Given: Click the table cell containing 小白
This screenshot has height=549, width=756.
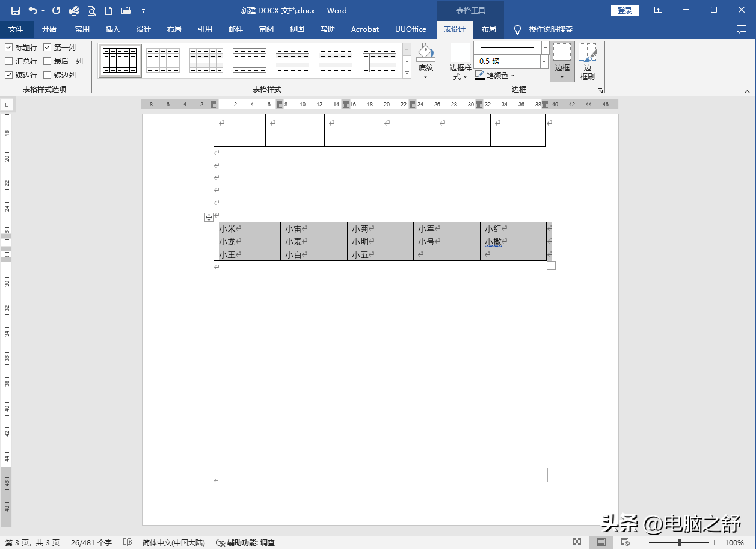Looking at the screenshot, I should tap(313, 254).
